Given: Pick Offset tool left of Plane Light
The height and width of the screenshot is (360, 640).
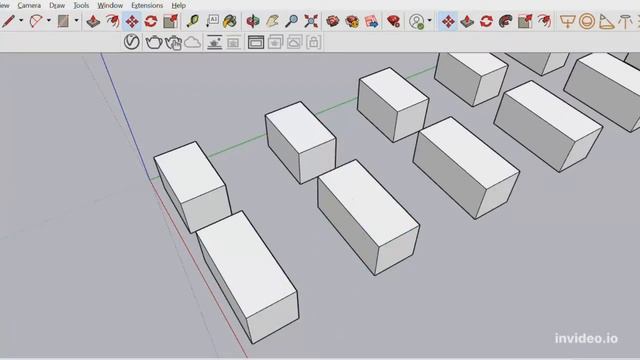Looking at the screenshot, I should [x=544, y=21].
